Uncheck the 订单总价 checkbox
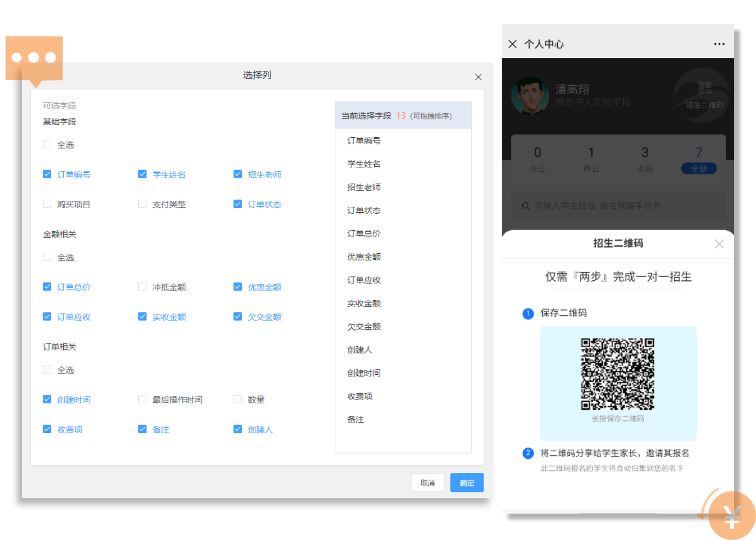The height and width of the screenshot is (540, 756). 47,287
